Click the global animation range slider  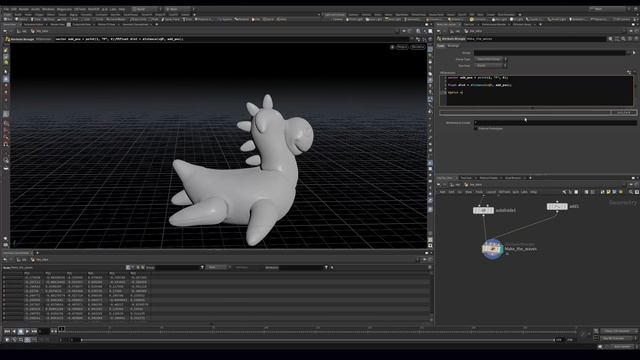pyautogui.click(x=318, y=340)
